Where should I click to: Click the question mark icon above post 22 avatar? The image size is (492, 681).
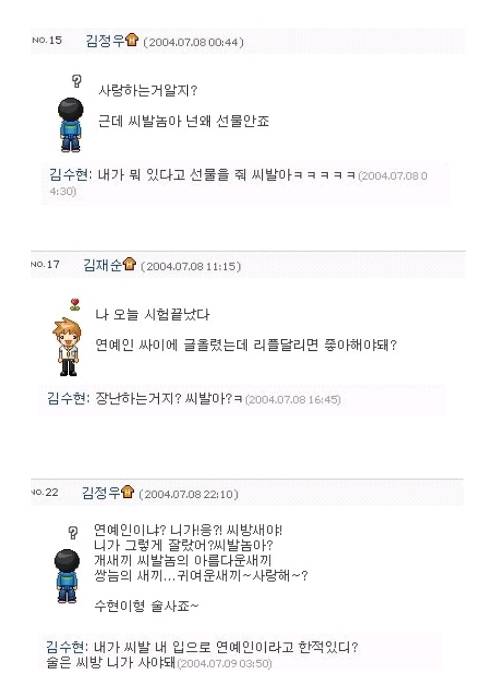(x=73, y=532)
